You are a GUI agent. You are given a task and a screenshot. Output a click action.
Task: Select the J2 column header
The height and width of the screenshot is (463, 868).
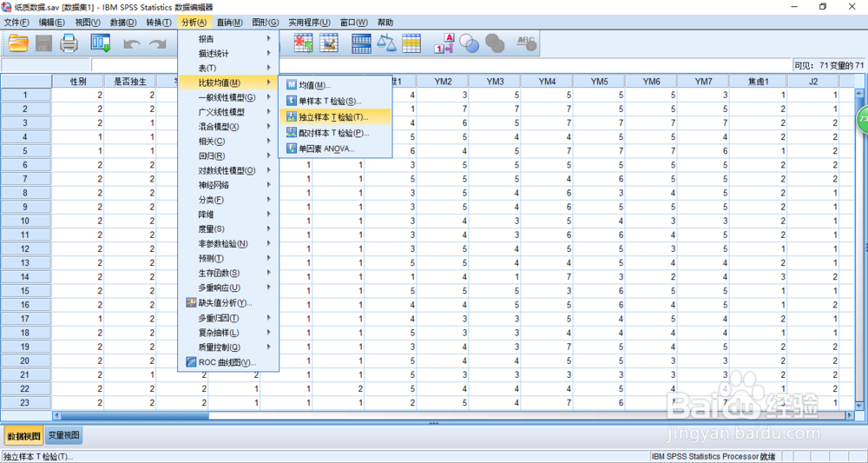[813, 82]
